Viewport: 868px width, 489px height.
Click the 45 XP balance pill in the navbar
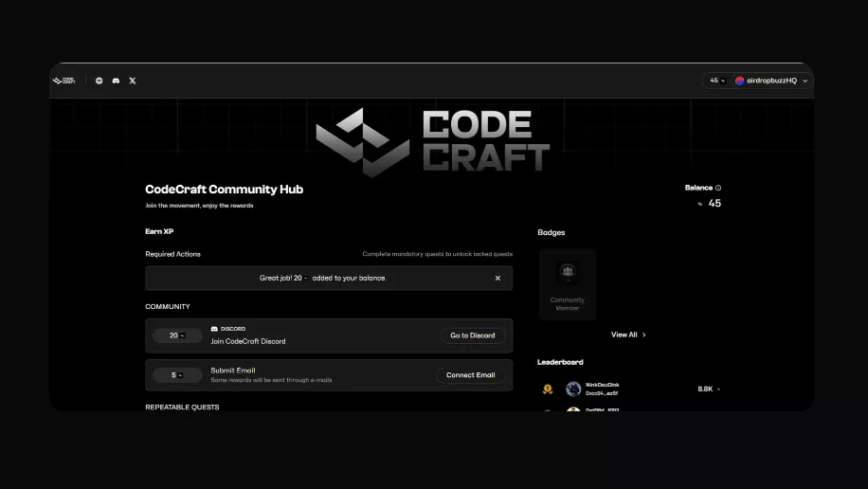(x=717, y=81)
